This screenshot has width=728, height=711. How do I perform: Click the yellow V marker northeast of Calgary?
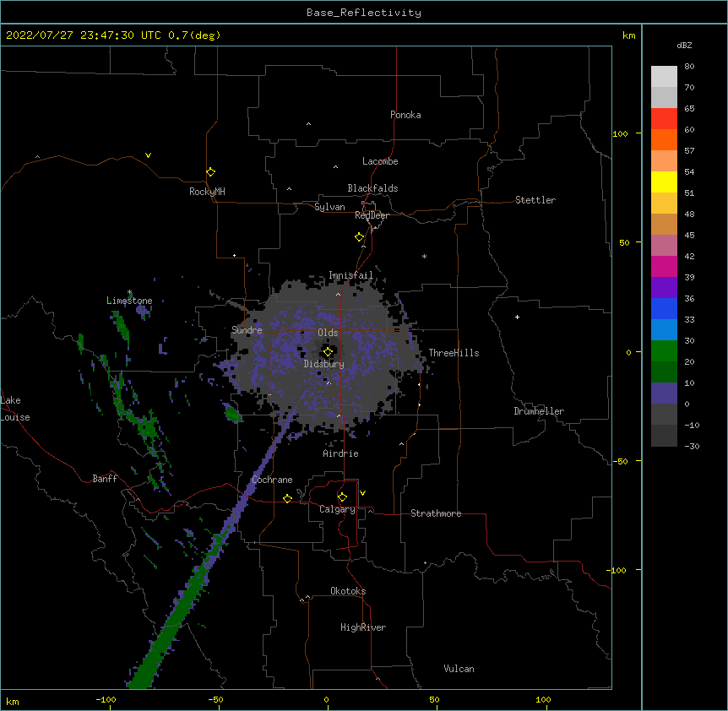tap(362, 493)
